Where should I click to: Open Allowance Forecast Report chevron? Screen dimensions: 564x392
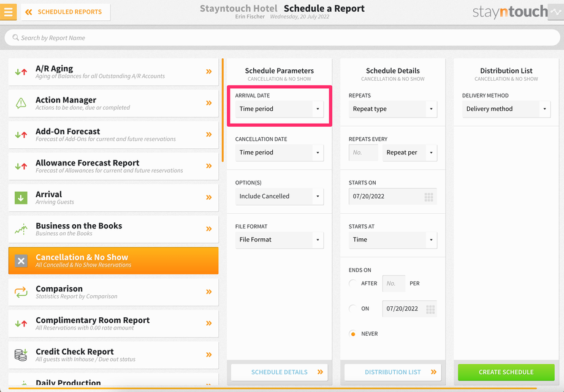point(208,166)
